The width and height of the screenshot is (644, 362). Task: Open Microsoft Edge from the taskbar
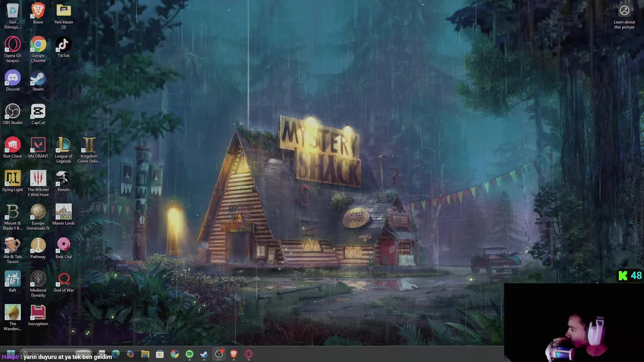coord(116,354)
